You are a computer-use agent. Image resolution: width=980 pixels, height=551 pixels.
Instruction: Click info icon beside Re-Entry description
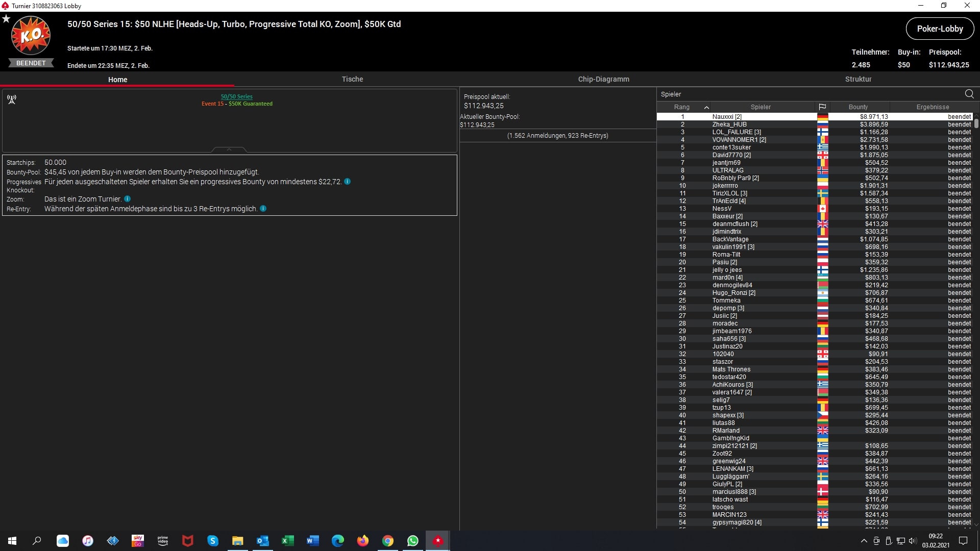[263, 209]
